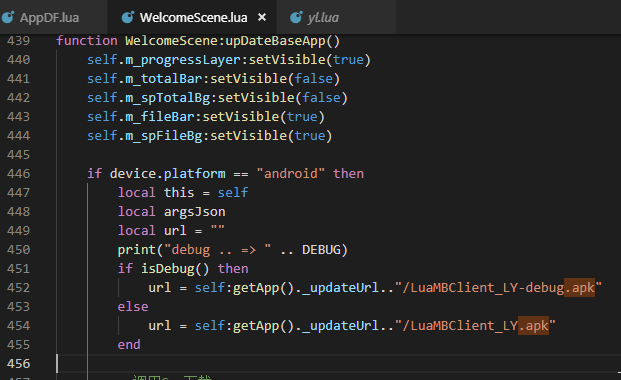Select the WelcomeScene.lua tab
The height and width of the screenshot is (380, 621).
tap(193, 17)
